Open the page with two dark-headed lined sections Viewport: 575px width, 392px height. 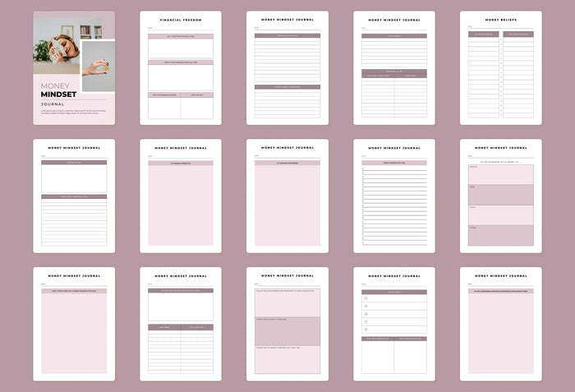pyautogui.click(x=287, y=68)
